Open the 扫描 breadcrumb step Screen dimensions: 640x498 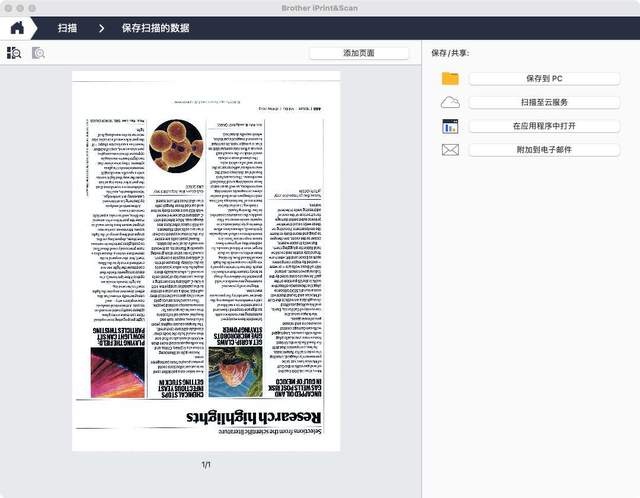[67, 28]
